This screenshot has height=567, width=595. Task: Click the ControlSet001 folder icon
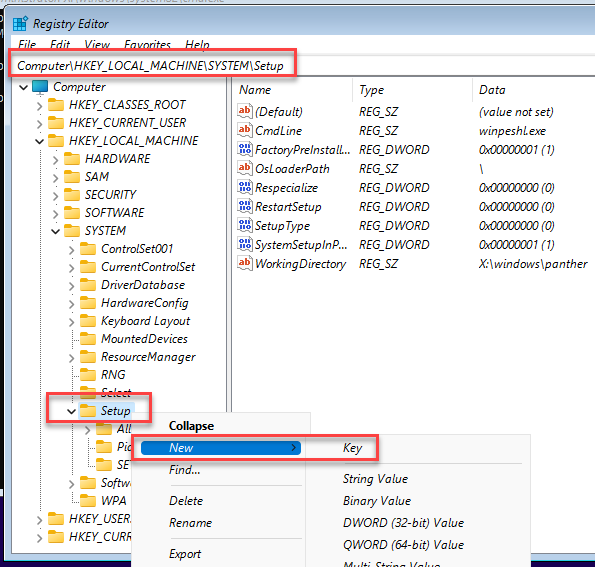click(x=88, y=249)
